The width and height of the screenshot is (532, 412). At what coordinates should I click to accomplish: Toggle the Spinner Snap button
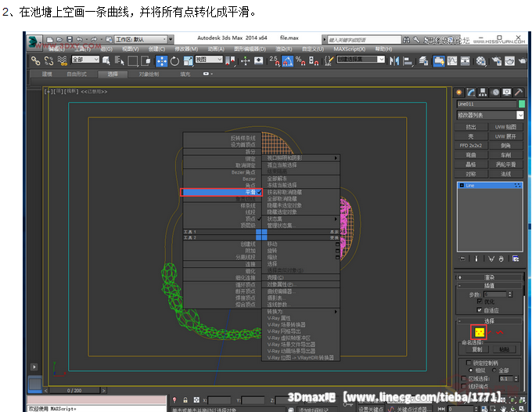(x=314, y=61)
